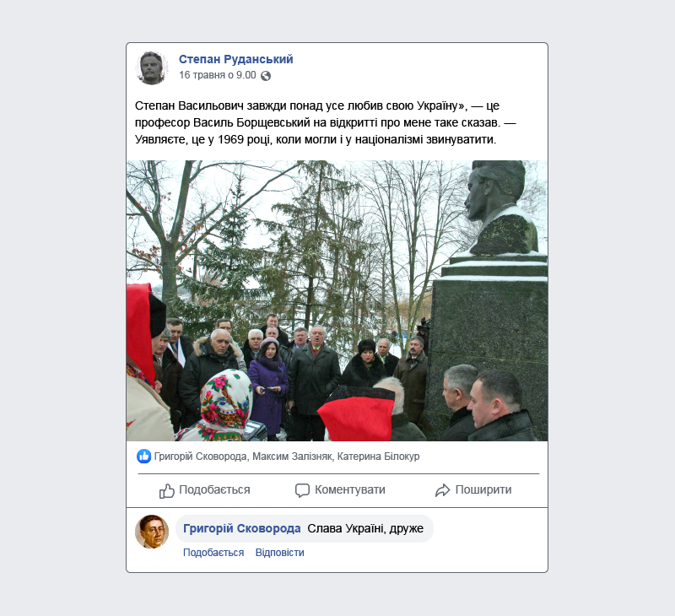Click the post text paragraph
The width and height of the screenshot is (675, 616).
coord(326,122)
